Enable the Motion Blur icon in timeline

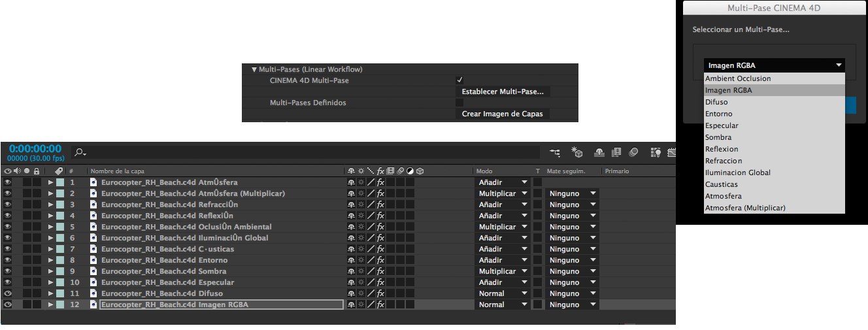633,152
